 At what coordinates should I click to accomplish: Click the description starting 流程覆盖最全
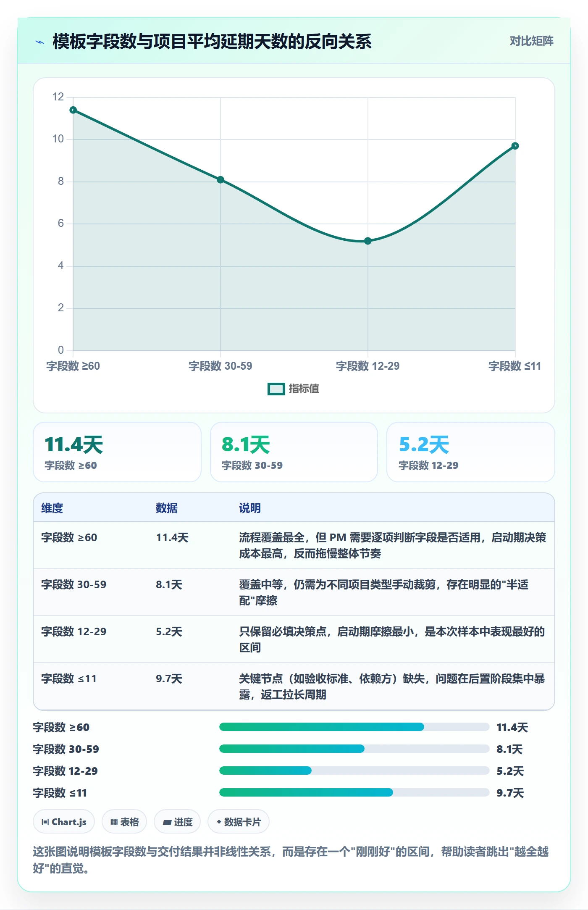coord(393,545)
